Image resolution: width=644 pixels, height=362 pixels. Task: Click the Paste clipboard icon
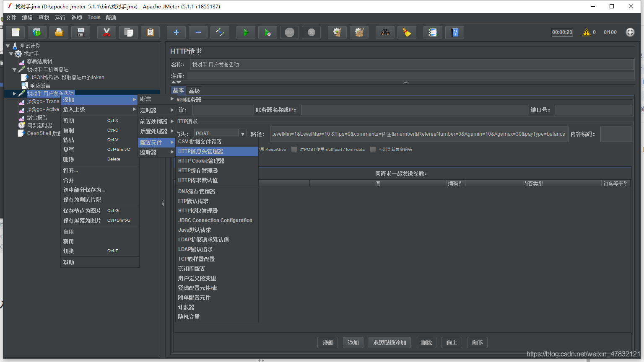(x=150, y=32)
